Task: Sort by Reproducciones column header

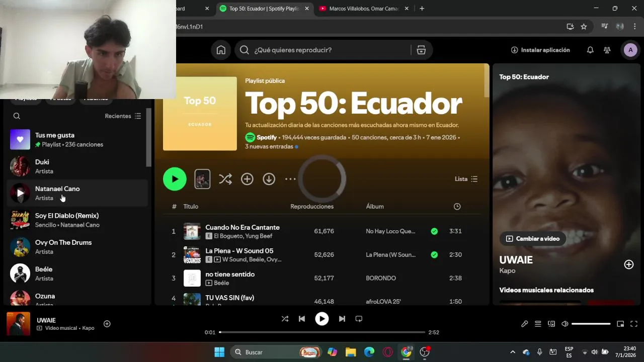Action: click(312, 207)
